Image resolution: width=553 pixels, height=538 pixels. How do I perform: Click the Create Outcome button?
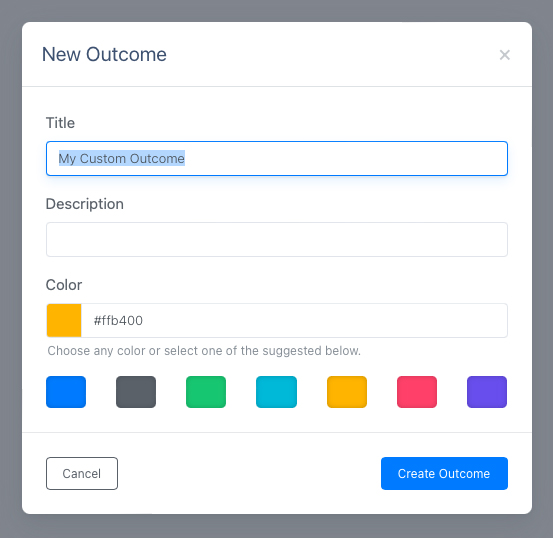click(x=444, y=473)
